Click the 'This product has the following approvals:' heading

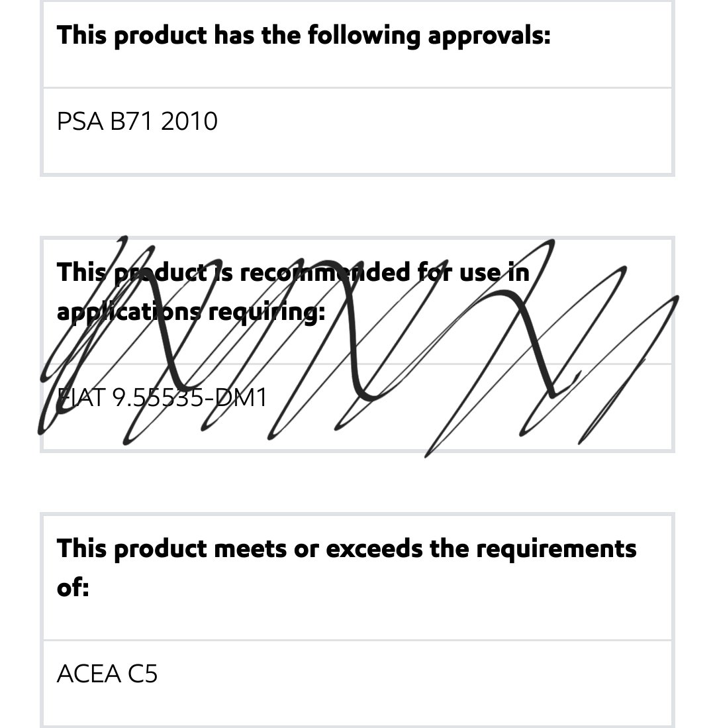[303, 36]
